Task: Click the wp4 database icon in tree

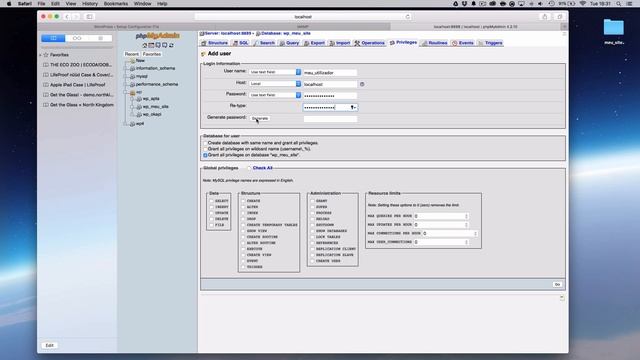Action: 132,124
